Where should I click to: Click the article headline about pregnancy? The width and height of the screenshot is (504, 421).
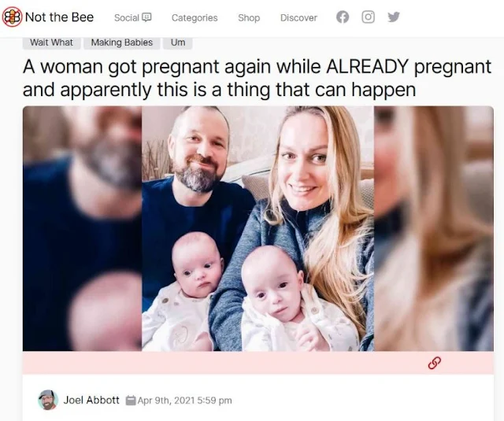pos(258,78)
